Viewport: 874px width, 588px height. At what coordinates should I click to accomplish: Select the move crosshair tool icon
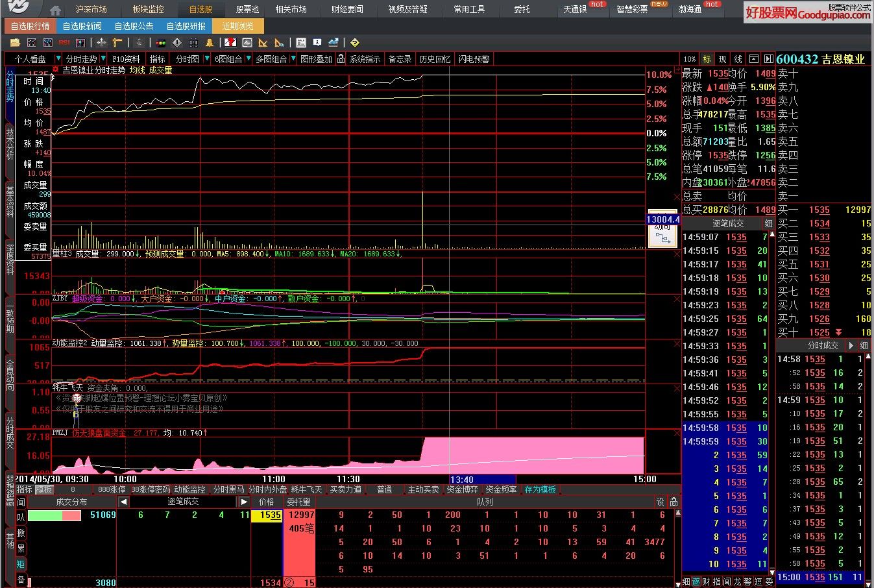tap(101, 42)
